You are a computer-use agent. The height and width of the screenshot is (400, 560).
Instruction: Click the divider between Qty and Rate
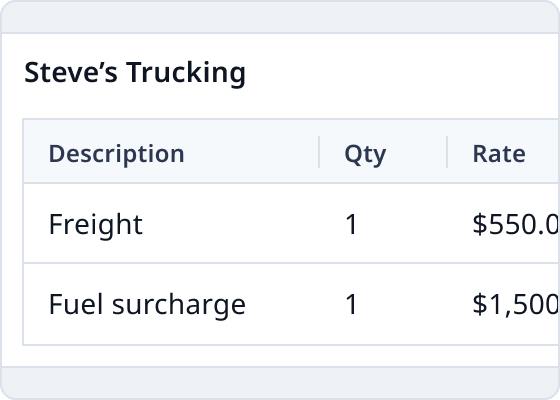[x=447, y=152]
